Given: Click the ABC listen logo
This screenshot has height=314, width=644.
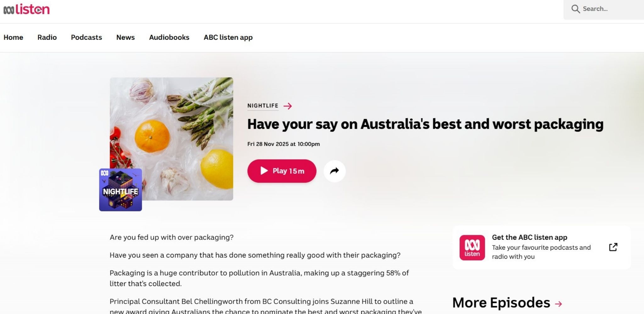Looking at the screenshot, I should 26,9.
